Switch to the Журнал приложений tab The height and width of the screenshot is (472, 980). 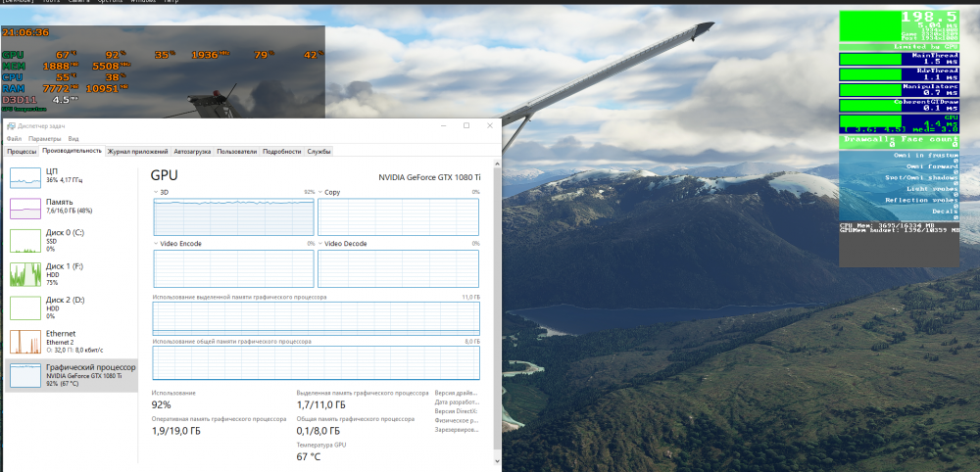[137, 151]
